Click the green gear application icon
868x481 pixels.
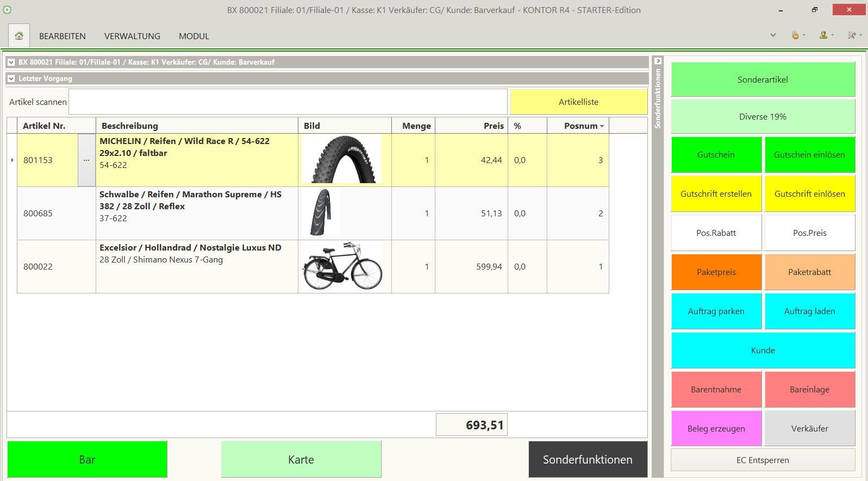coord(7,10)
